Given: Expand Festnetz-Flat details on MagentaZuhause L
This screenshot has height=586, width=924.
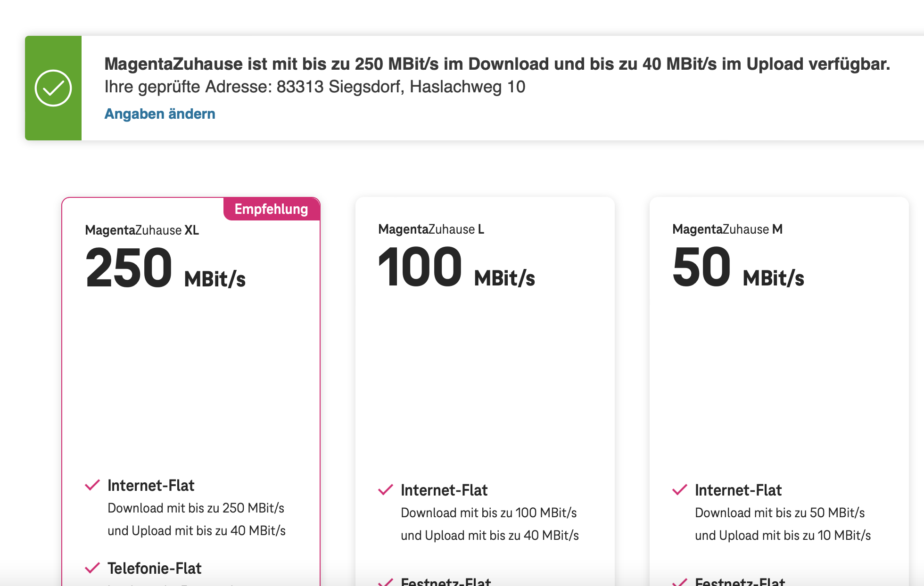Looking at the screenshot, I should 448,582.
